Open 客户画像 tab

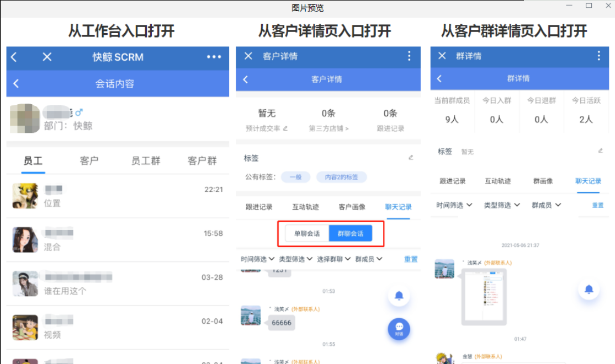352,207
